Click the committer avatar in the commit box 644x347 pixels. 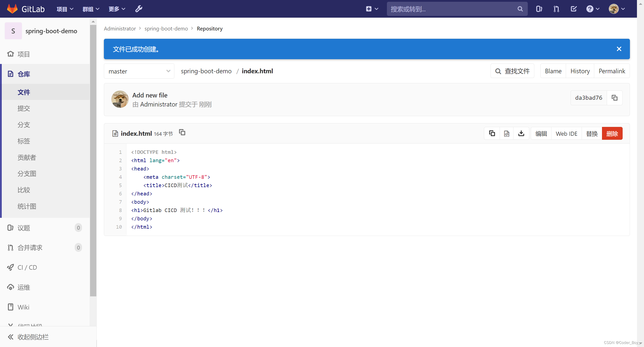click(x=120, y=99)
